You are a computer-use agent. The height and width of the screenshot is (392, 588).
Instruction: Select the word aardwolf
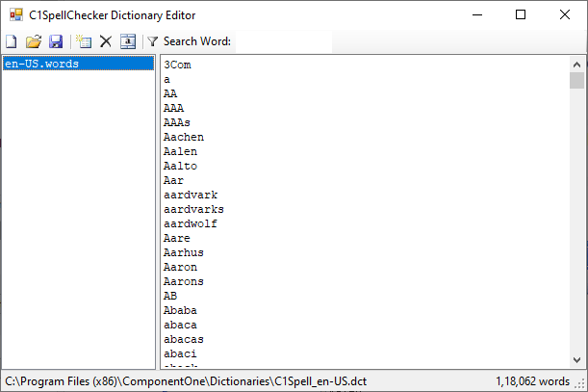[191, 223]
